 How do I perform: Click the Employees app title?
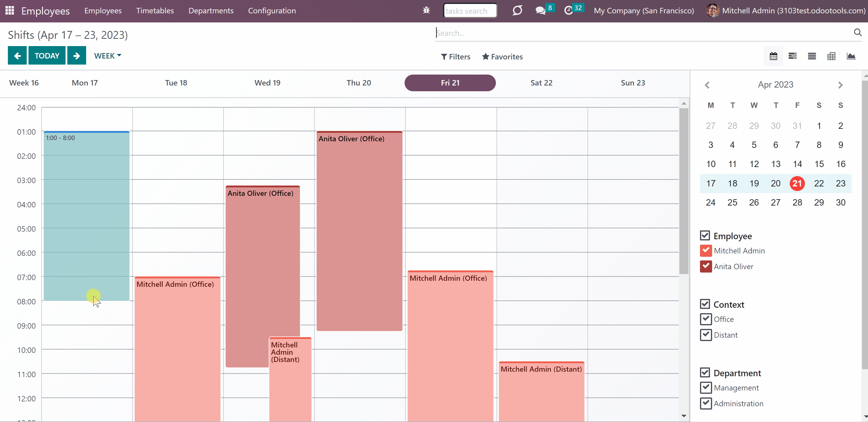click(45, 11)
